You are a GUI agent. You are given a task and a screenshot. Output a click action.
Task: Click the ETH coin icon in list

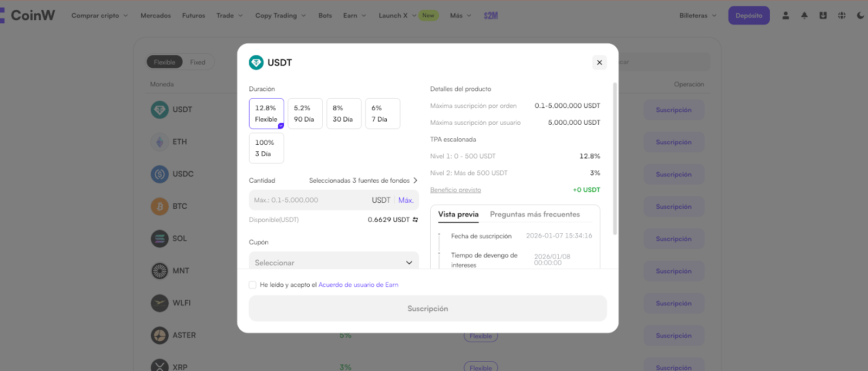[x=159, y=142]
